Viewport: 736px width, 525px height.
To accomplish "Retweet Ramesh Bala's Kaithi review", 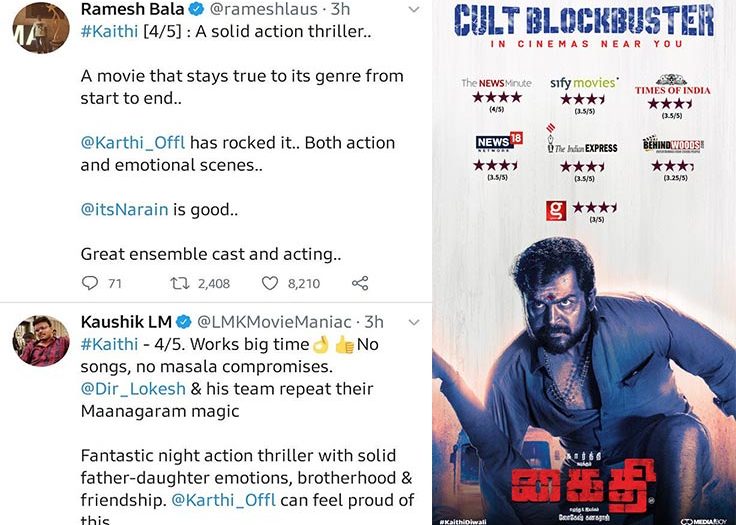I will [179, 283].
